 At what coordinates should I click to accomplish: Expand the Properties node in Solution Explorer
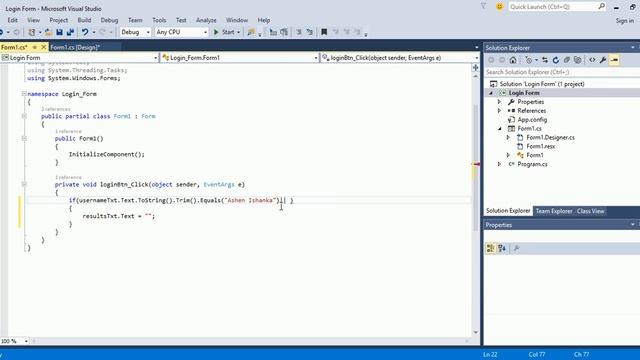499,102
